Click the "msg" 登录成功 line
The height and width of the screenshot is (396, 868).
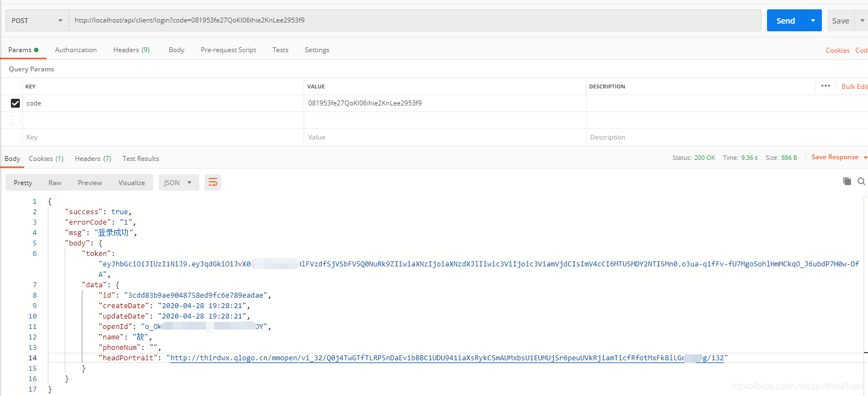[x=101, y=233]
